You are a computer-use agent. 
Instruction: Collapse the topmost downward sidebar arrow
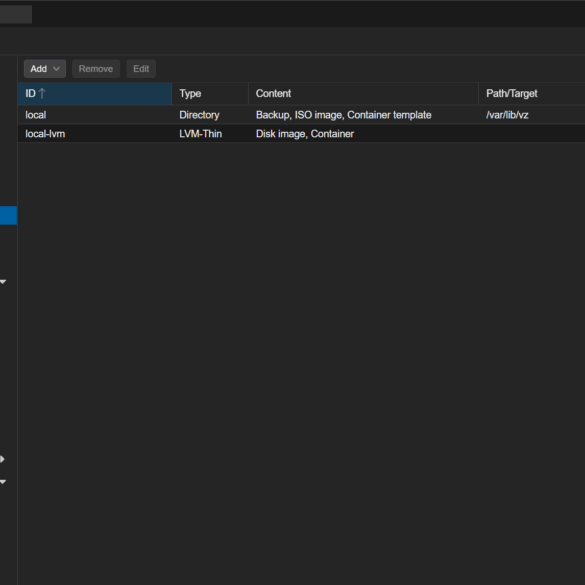coord(3,282)
